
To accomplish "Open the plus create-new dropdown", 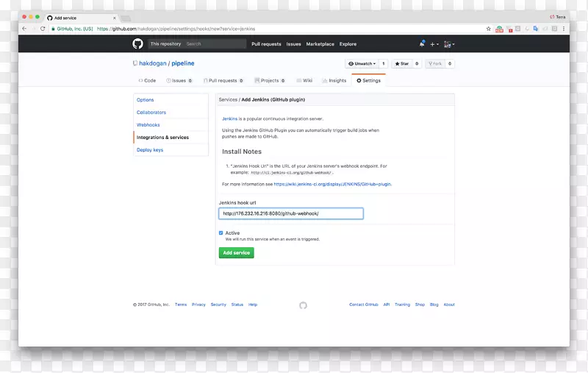I will tap(434, 44).
